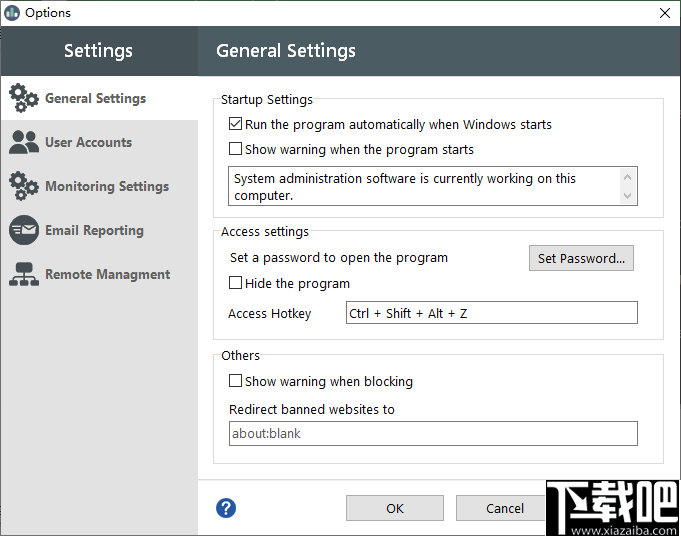
Task: Click the Remote Managment network icon
Action: pyautogui.click(x=24, y=274)
